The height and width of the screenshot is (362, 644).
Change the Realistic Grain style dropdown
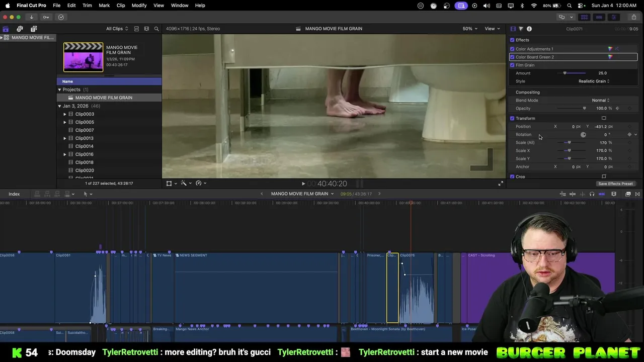pos(594,81)
